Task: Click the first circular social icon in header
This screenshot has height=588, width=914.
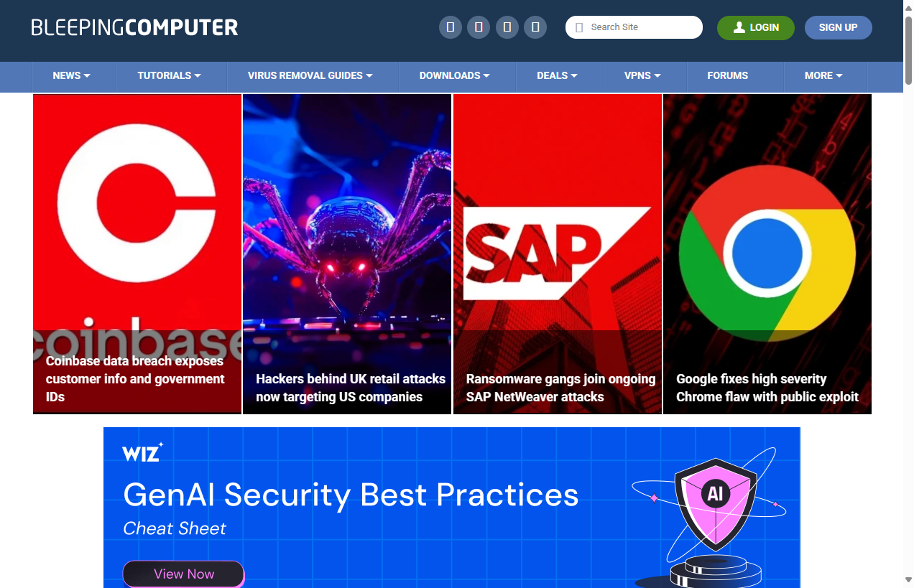Action: pos(451,27)
